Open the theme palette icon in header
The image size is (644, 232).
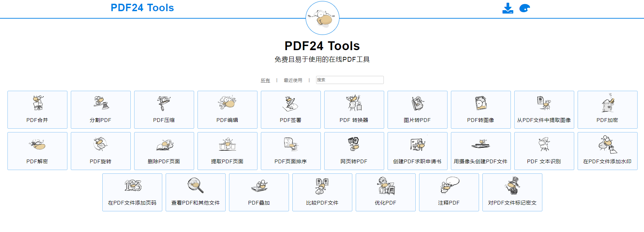(524, 8)
